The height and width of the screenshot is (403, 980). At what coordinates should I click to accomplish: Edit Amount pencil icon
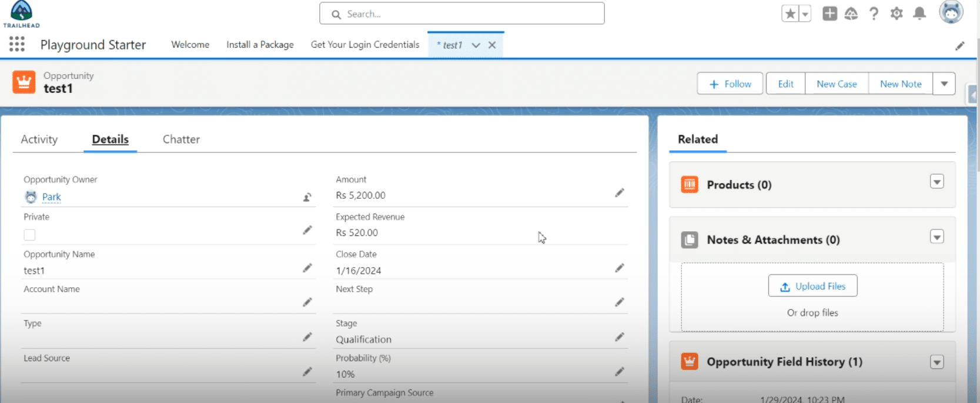coord(619,192)
